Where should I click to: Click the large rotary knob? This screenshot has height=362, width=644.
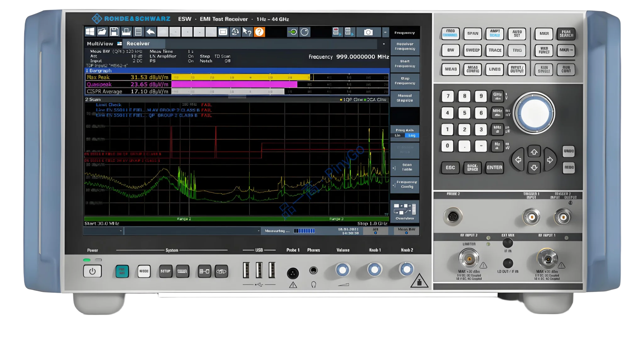pos(534,113)
